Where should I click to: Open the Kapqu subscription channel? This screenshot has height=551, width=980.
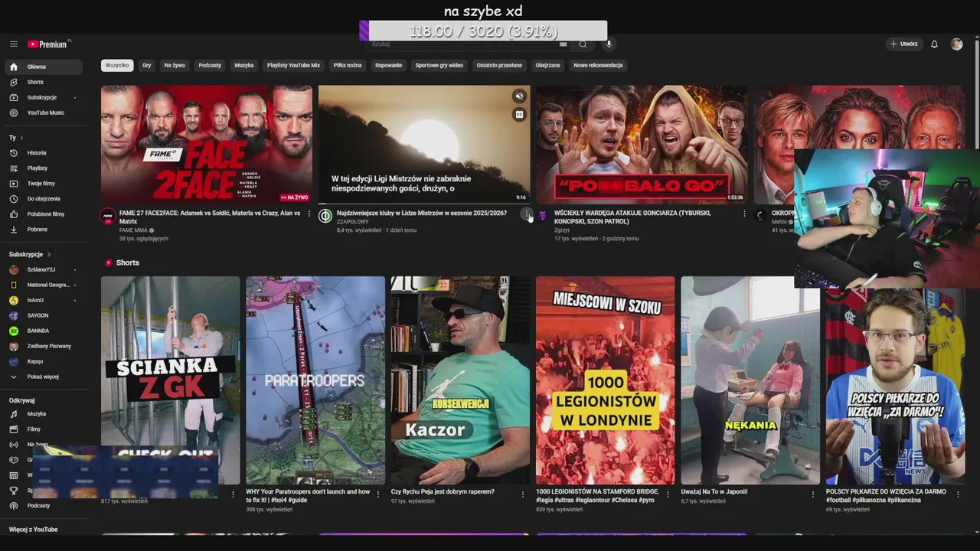pos(43,361)
